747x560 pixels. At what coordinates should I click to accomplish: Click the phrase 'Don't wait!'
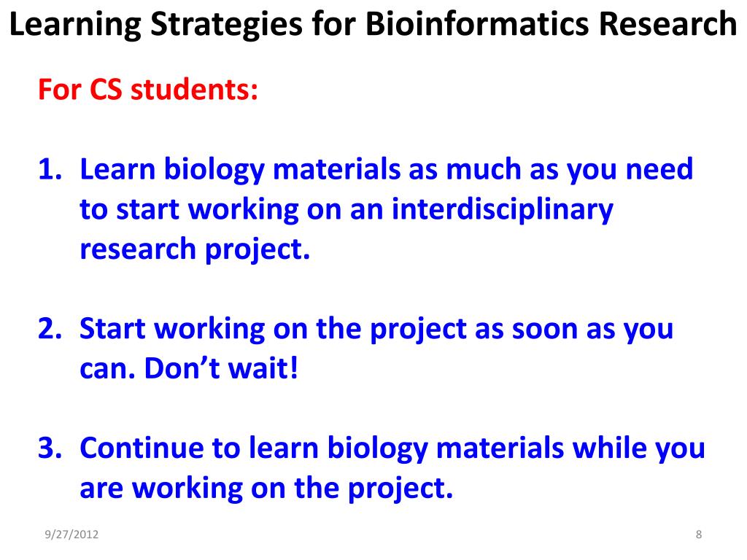(x=221, y=368)
